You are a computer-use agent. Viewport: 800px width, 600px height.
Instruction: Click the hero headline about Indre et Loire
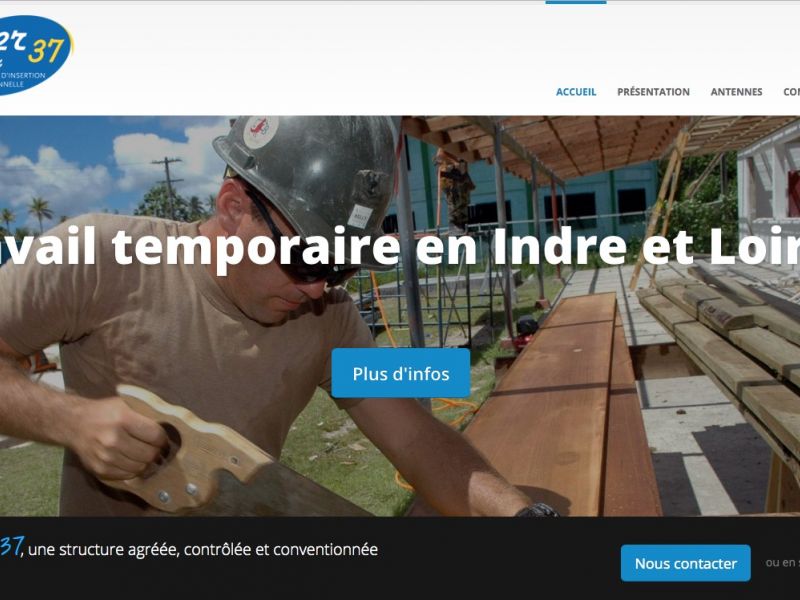[x=400, y=246]
